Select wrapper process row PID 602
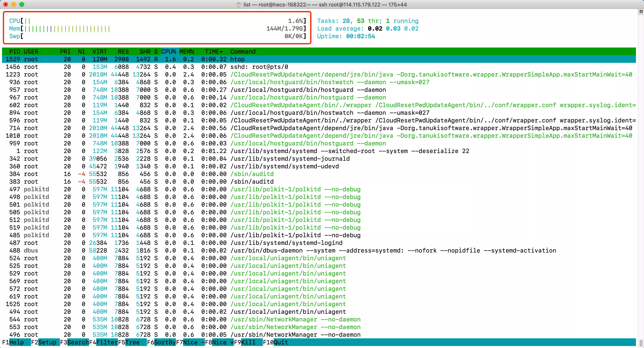The image size is (644, 348). pos(319,105)
